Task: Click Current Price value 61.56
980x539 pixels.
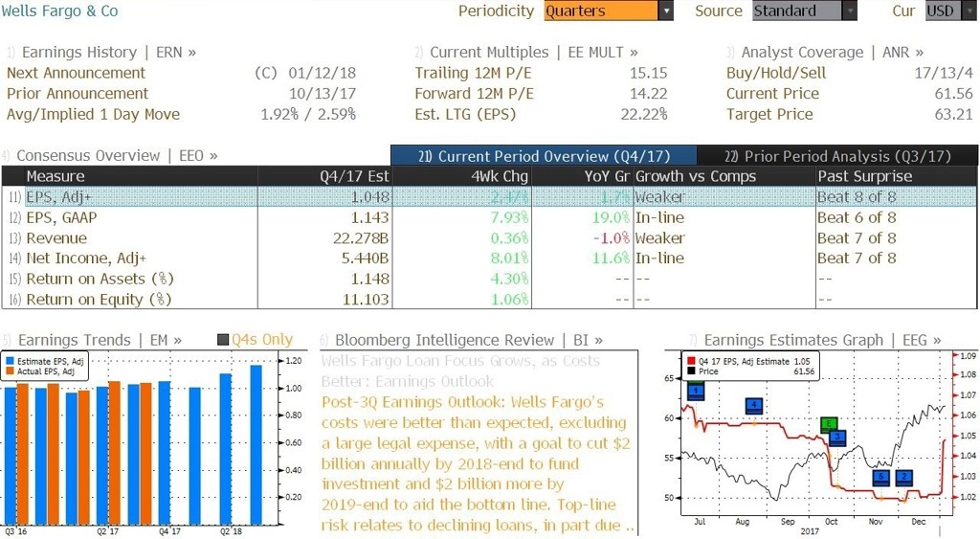Action: click(x=954, y=94)
